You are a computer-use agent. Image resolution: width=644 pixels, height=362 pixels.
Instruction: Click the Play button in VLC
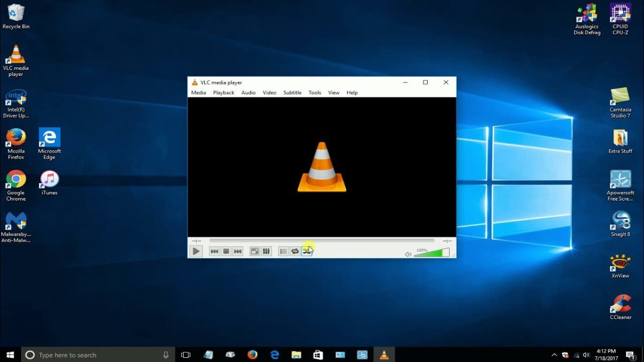click(x=196, y=251)
